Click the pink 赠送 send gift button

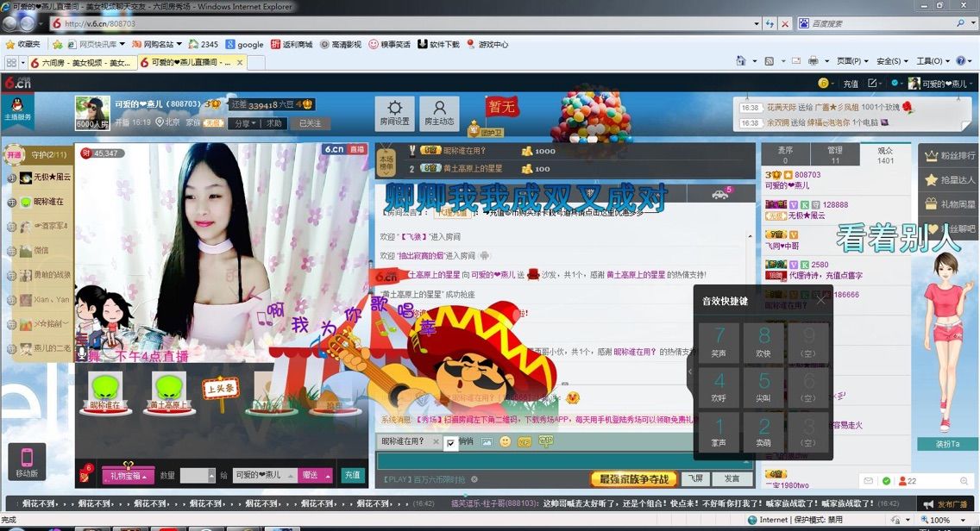point(314,476)
